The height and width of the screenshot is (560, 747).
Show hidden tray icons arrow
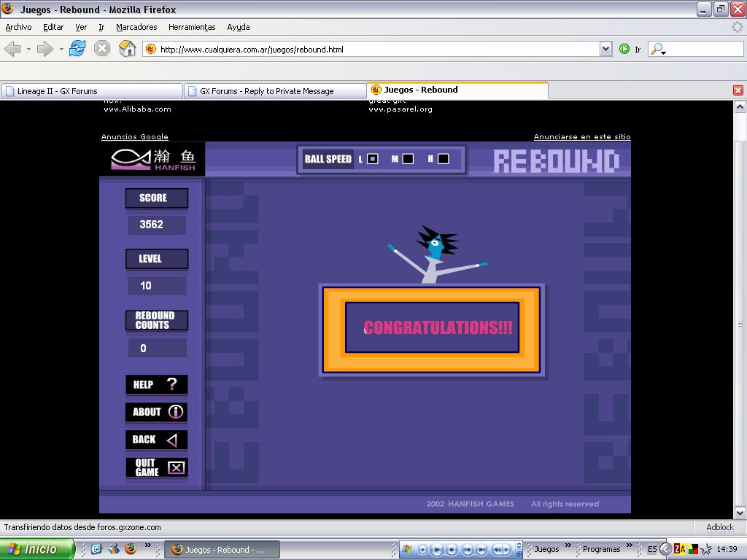pyautogui.click(x=666, y=549)
